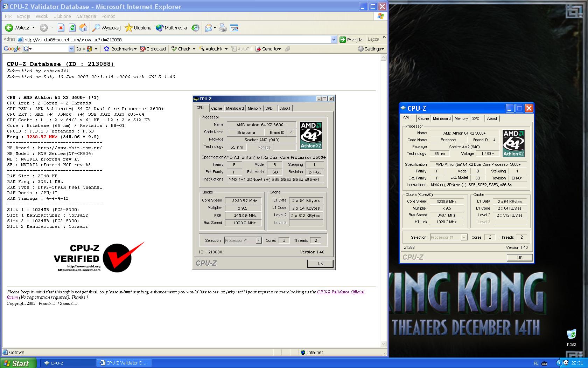The height and width of the screenshot is (368, 588).
Task: Open Google search box dropdown
Action: click(71, 49)
